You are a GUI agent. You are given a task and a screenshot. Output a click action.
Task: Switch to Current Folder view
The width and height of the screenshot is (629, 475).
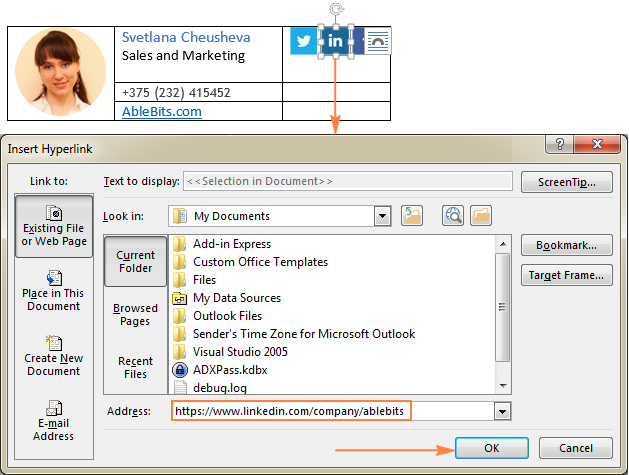tap(135, 262)
